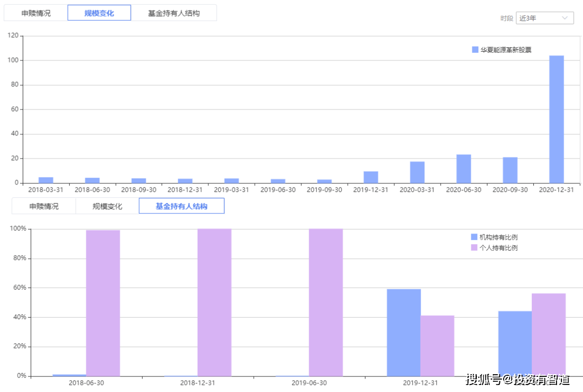Click the 2018-06-30 purple individual holding bar

pos(103,303)
